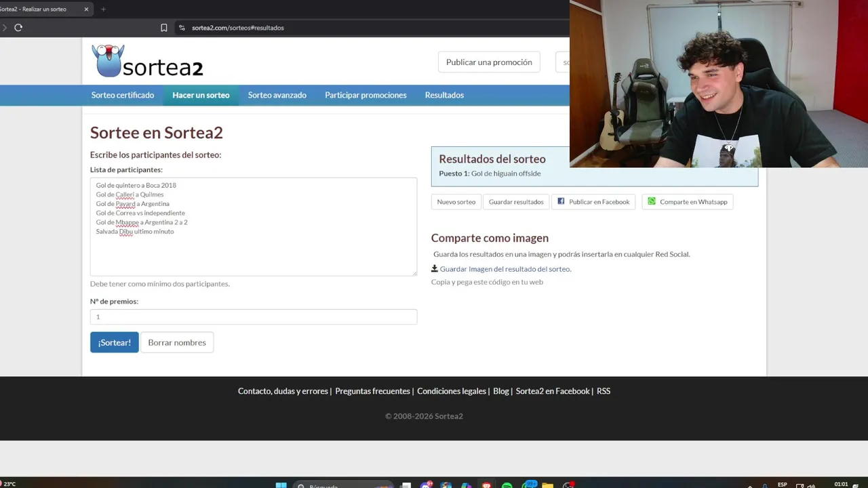Open Spotify from the taskbar
This screenshot has width=868, height=488.
pyautogui.click(x=507, y=485)
